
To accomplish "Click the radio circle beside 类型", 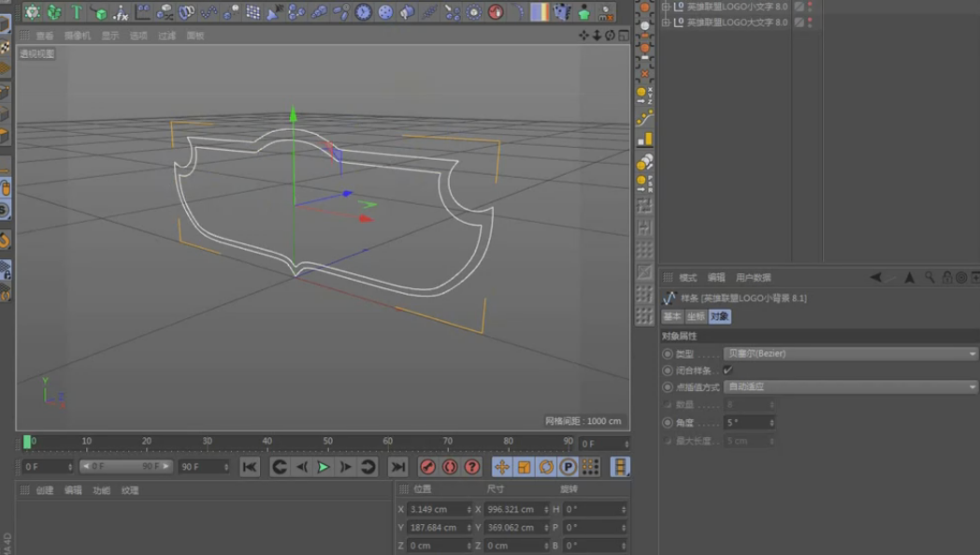I will point(668,354).
